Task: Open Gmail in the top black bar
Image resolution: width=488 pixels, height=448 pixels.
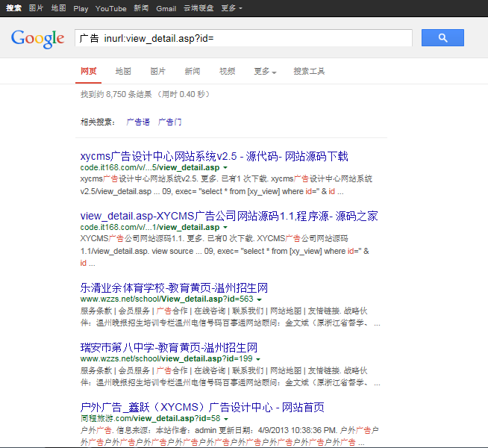Action: pyautogui.click(x=166, y=9)
